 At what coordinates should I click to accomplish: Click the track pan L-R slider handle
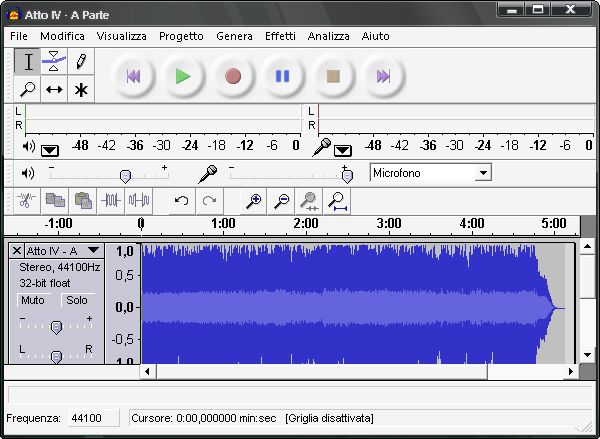tap(56, 357)
